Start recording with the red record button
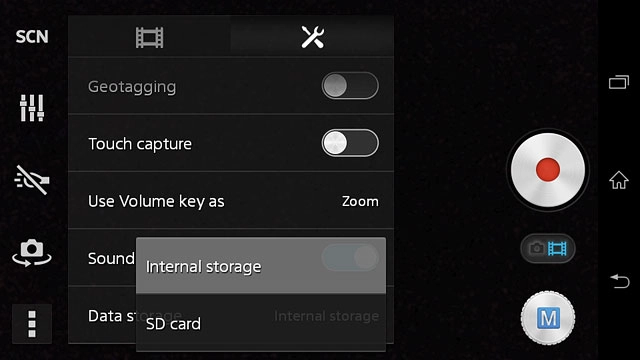640x360 pixels. click(x=548, y=170)
